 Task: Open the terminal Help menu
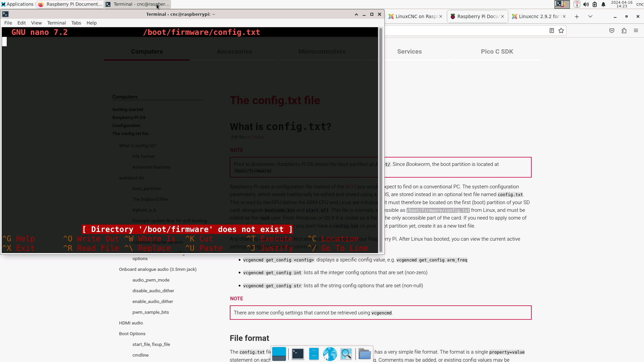coord(92,23)
